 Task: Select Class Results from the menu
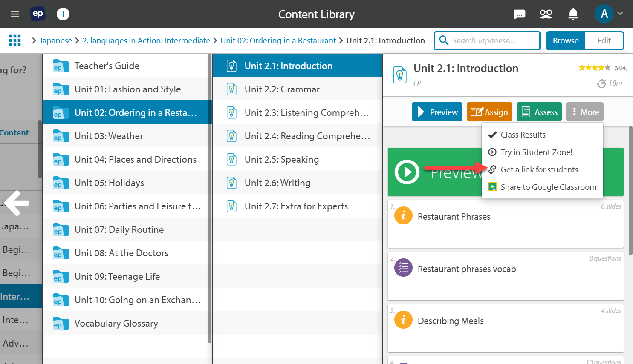click(x=523, y=135)
